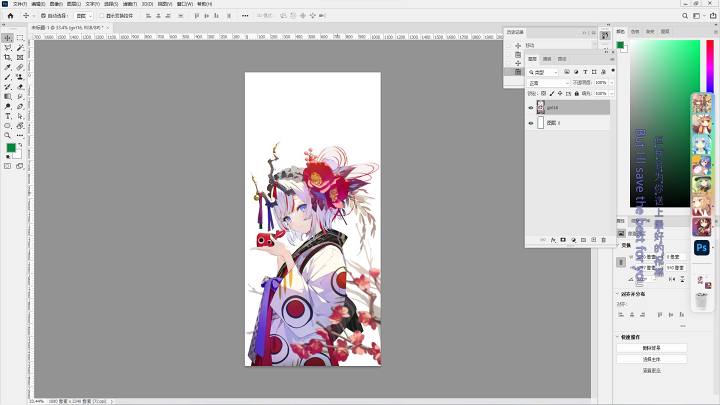The width and height of the screenshot is (720, 405).
Task: Select the Crop tool in the toolbox
Action: 8,57
